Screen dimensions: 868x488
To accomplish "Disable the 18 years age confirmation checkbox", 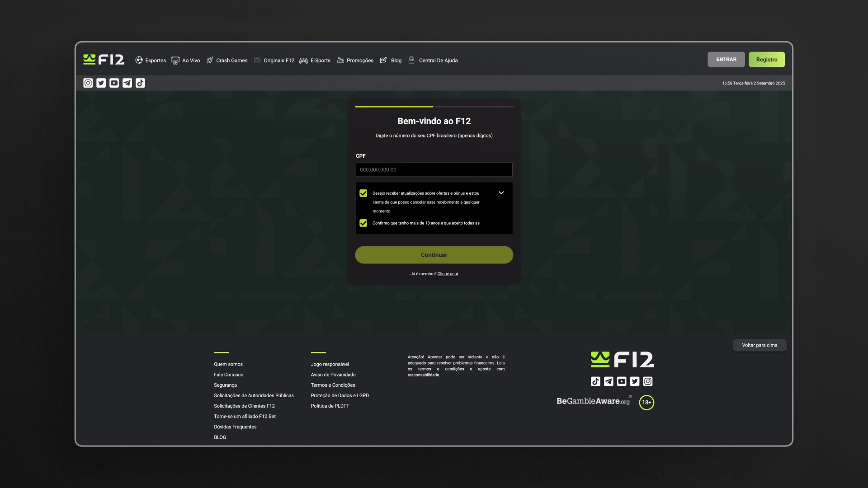I will (363, 223).
